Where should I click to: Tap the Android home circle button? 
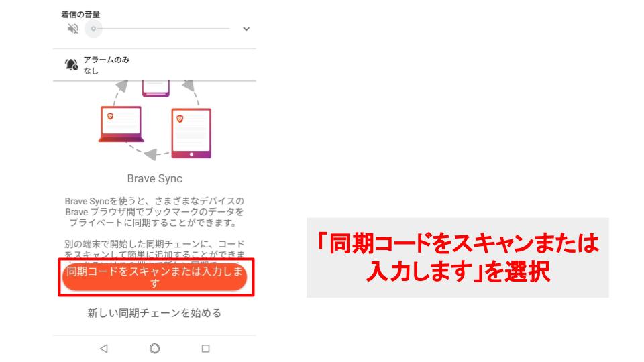(154, 349)
